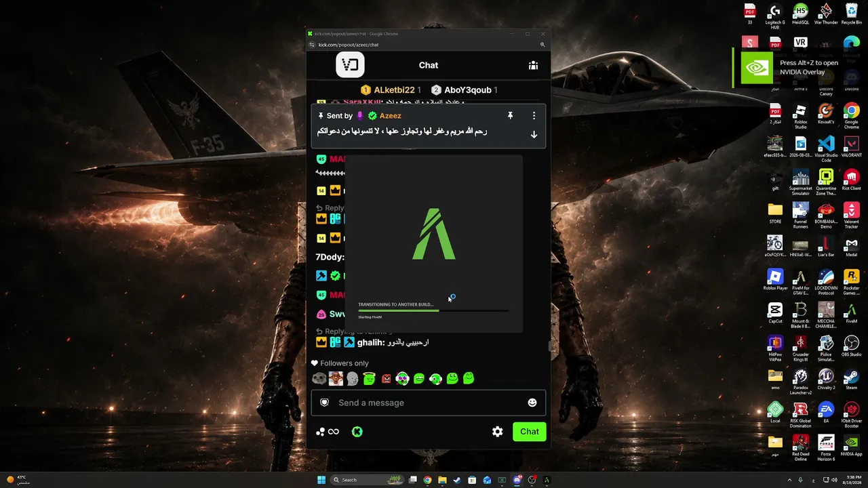Viewport: 868px width, 488px height.
Task: Show hidden system tray icons chevron
Action: point(790,480)
